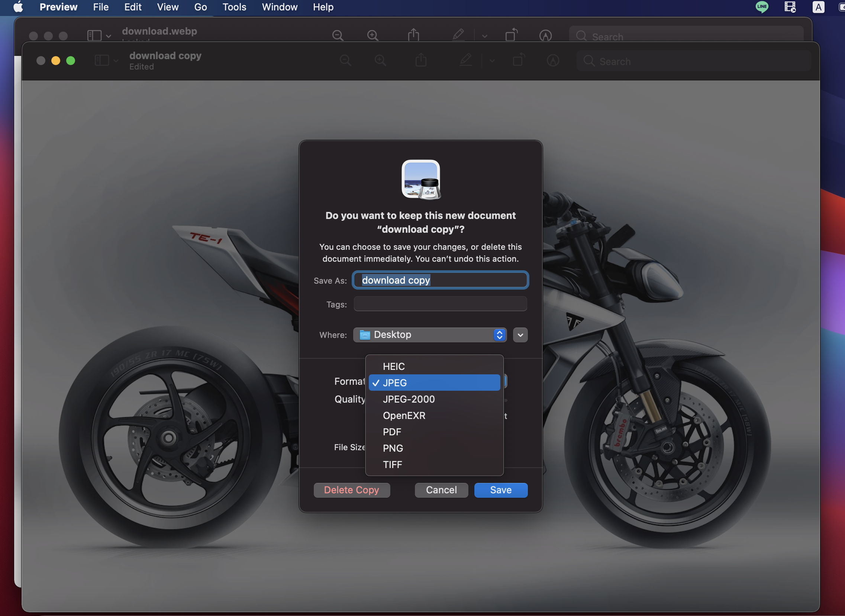Select HEIC in the format list
This screenshot has width=845, height=616.
tap(393, 367)
